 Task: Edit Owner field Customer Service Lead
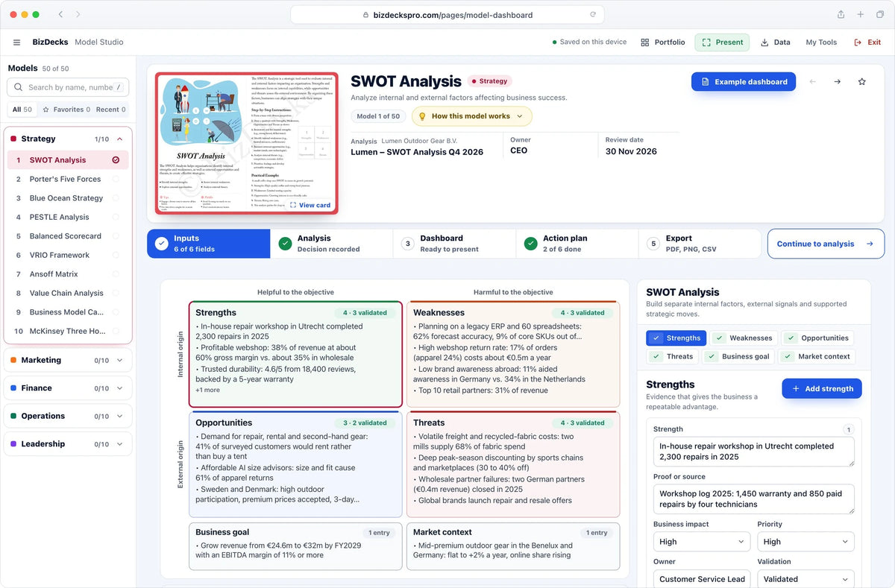[702, 579]
